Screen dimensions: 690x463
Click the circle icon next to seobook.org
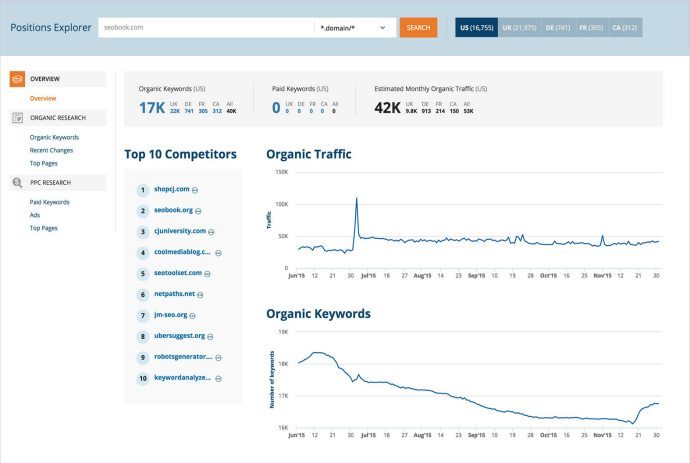click(x=198, y=211)
